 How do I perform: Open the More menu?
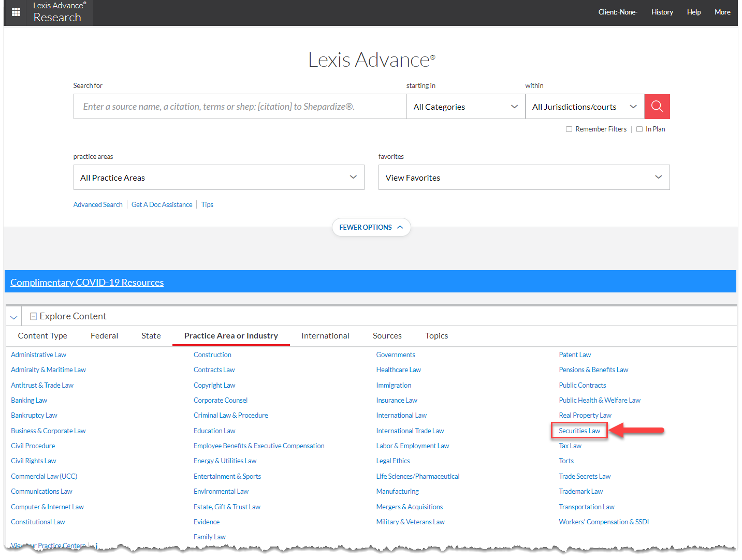point(722,12)
